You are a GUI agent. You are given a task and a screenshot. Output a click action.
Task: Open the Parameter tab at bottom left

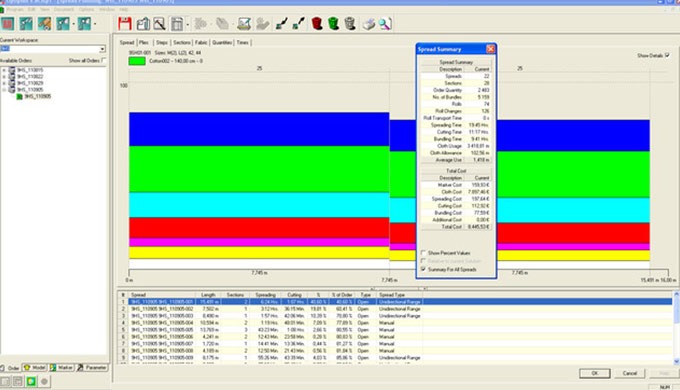click(92, 367)
